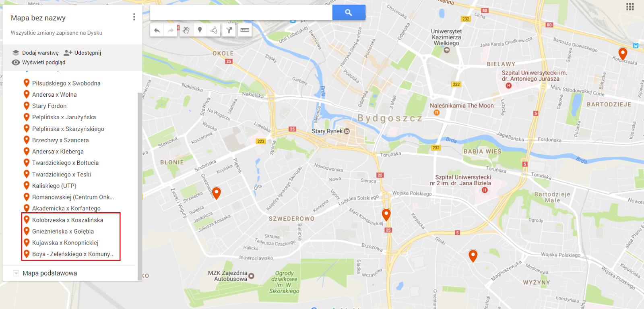
Task: Select the hand pan tool
Action: pos(186,30)
